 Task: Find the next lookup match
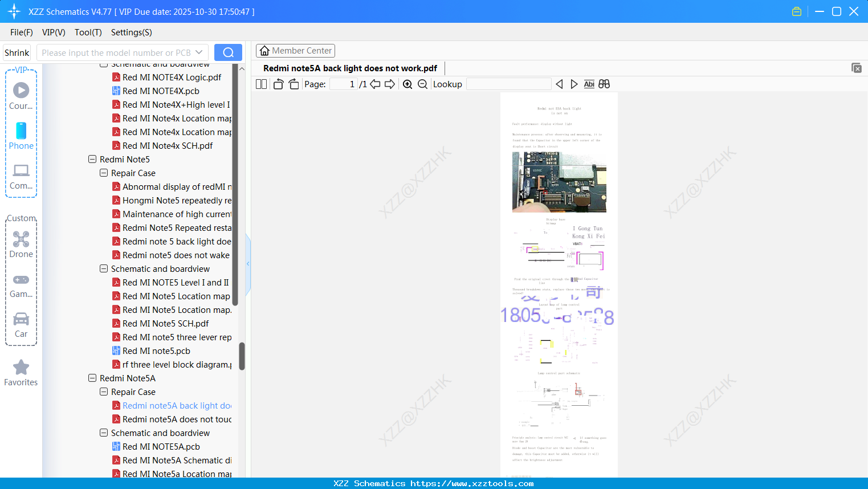(x=574, y=84)
